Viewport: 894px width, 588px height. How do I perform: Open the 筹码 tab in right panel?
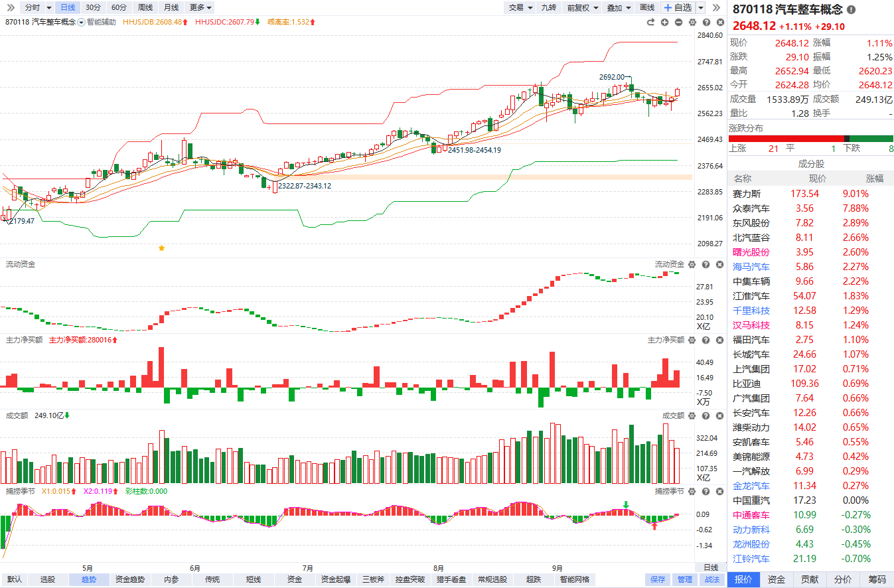(877, 579)
